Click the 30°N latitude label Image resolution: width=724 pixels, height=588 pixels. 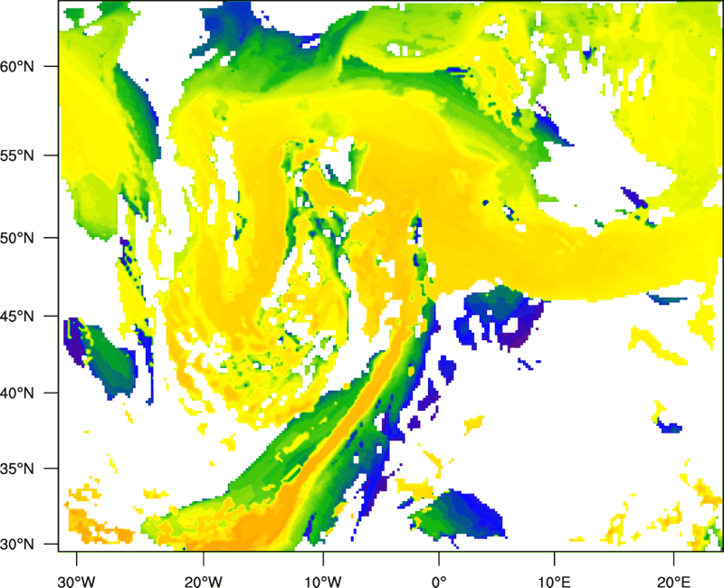point(17,545)
